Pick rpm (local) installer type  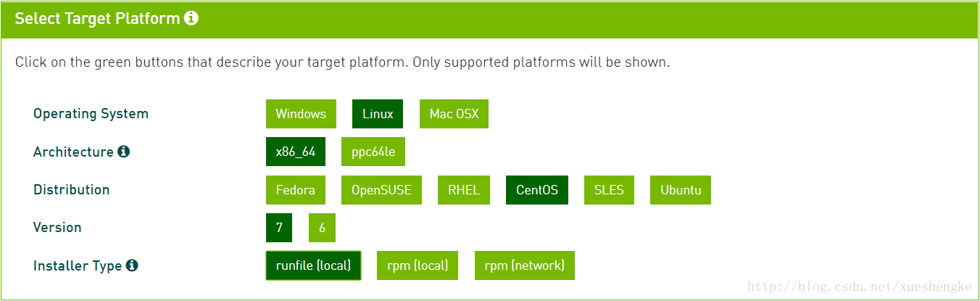(418, 265)
